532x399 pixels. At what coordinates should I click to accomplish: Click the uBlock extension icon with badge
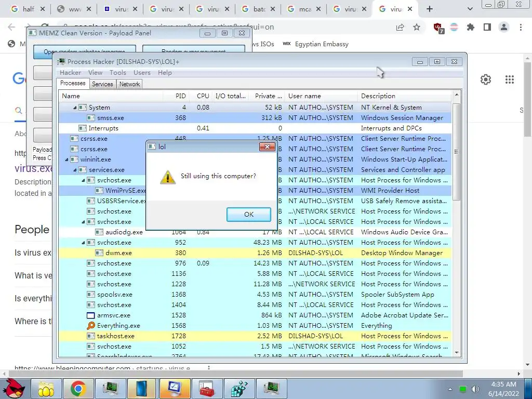coord(438,28)
